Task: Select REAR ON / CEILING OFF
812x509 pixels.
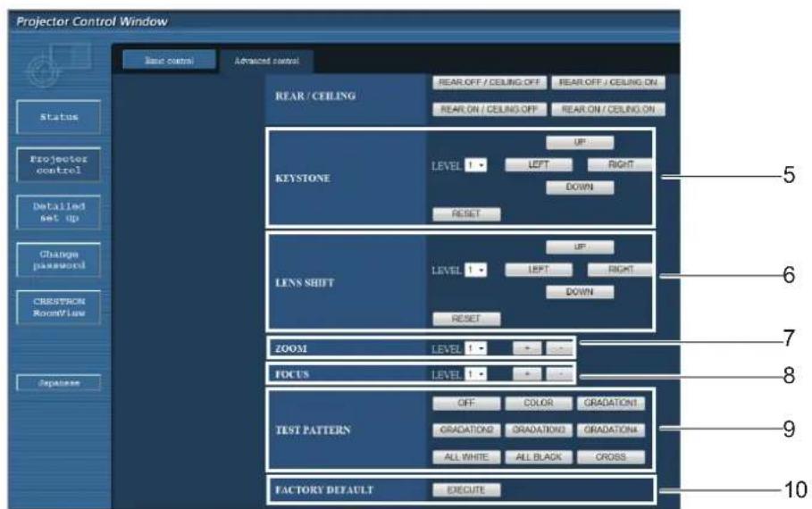Action: pos(490,110)
